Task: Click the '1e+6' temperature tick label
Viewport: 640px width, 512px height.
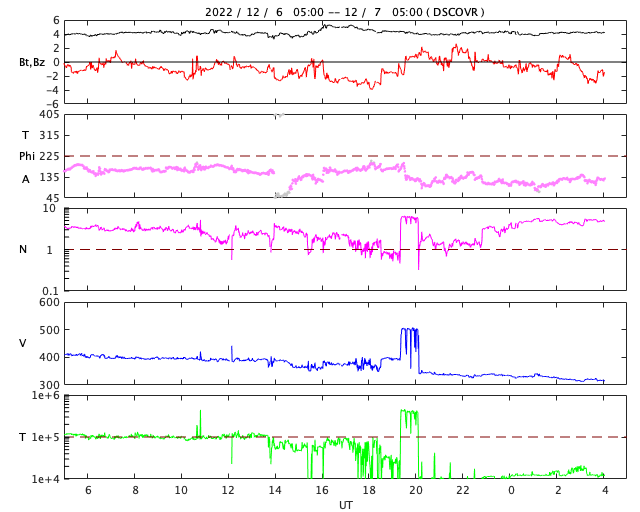Action: coord(46,395)
